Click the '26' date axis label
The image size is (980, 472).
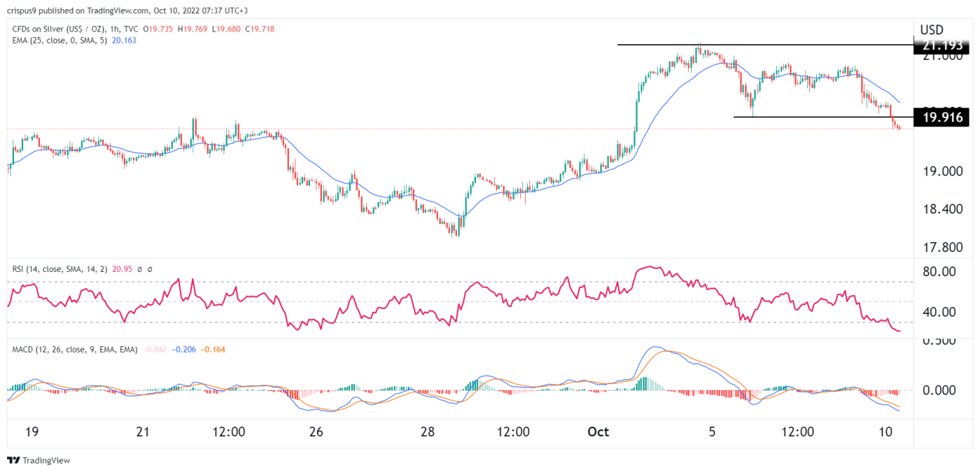[x=316, y=432]
